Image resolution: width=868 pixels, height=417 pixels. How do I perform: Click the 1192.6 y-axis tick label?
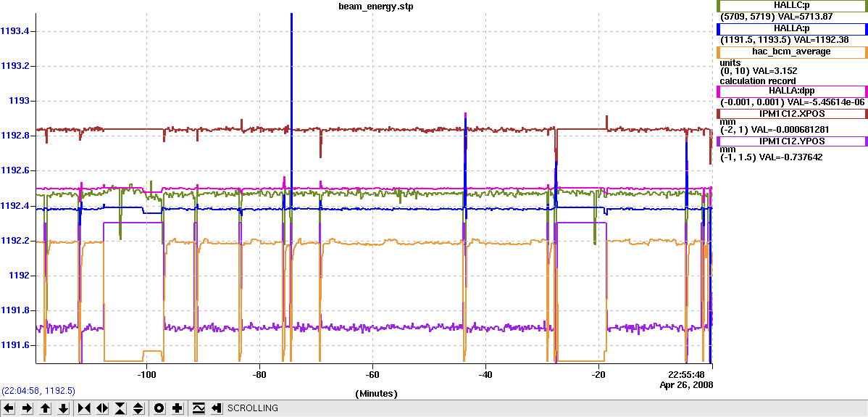pyautogui.click(x=15, y=170)
